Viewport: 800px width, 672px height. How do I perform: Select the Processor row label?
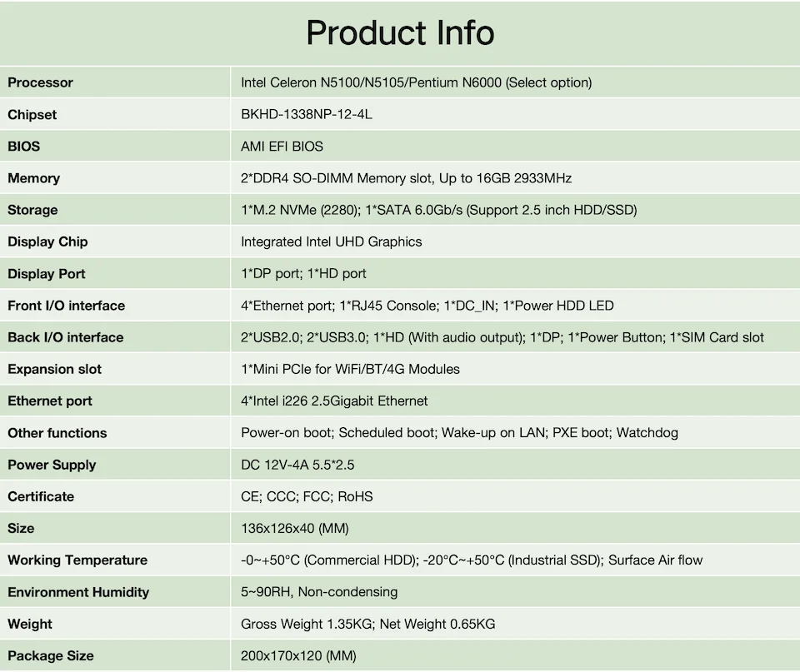click(x=40, y=82)
